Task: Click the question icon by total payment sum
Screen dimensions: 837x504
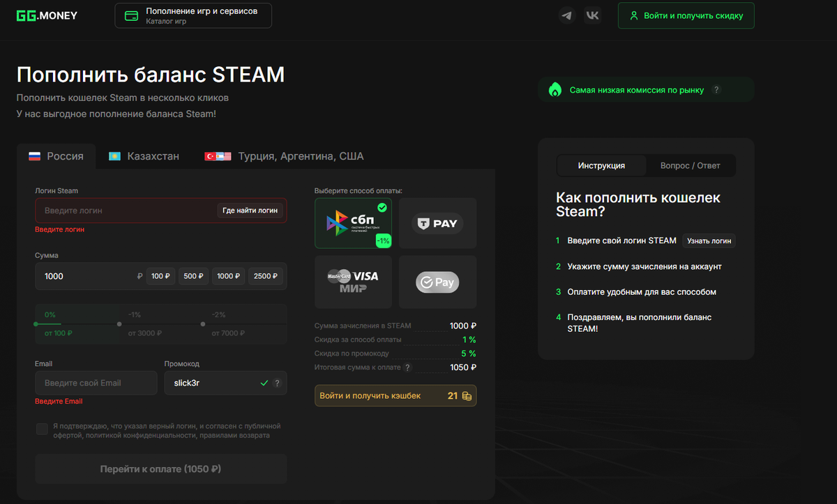Action: (x=407, y=367)
